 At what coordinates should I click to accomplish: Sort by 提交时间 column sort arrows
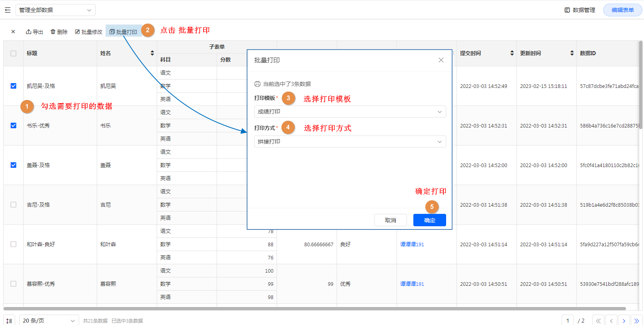click(512, 53)
